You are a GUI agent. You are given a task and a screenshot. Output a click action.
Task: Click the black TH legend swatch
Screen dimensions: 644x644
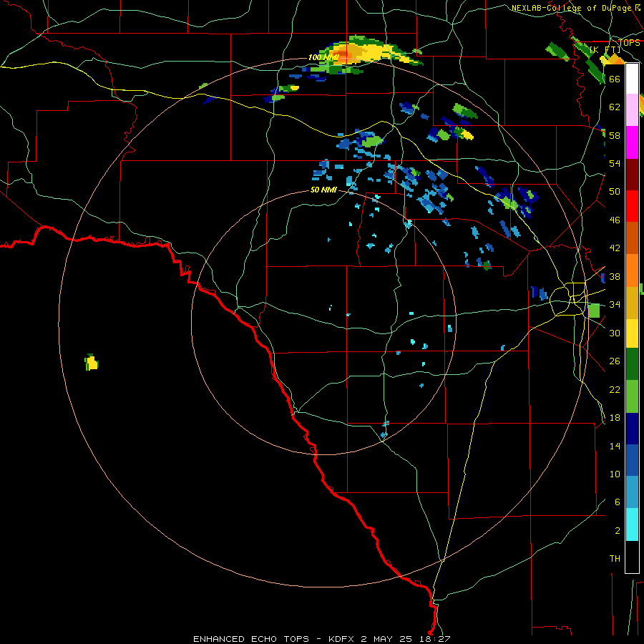632,557
